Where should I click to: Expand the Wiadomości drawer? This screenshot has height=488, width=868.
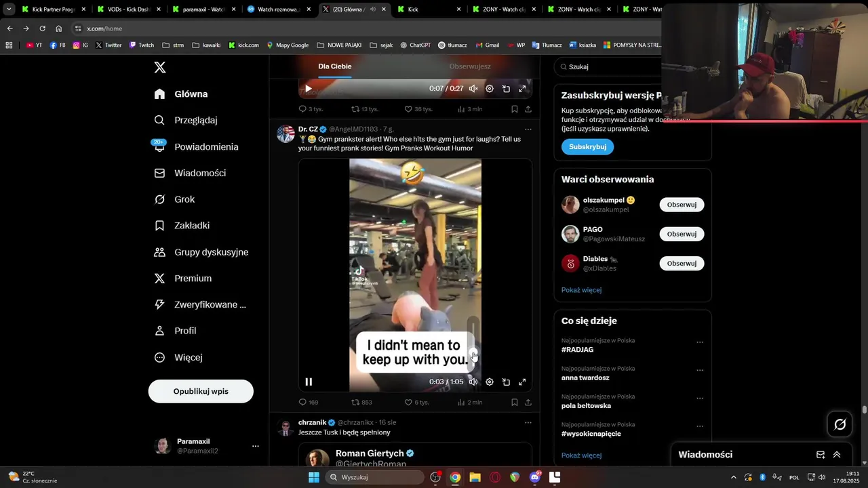tap(837, 455)
